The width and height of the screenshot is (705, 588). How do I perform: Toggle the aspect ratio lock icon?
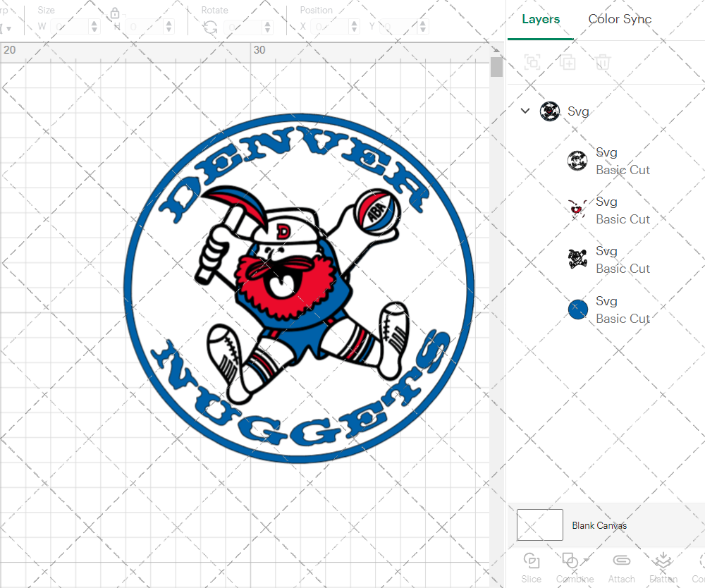coord(115,13)
